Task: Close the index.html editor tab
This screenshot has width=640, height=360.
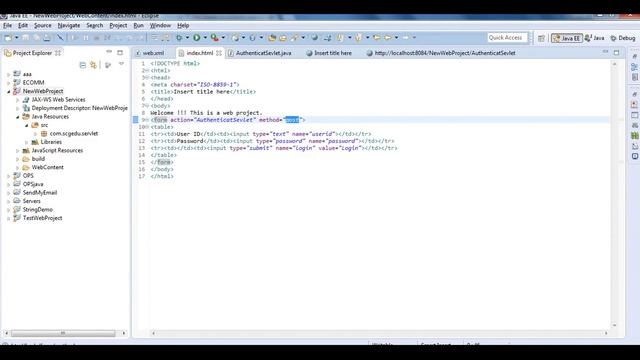Action: pos(219,53)
